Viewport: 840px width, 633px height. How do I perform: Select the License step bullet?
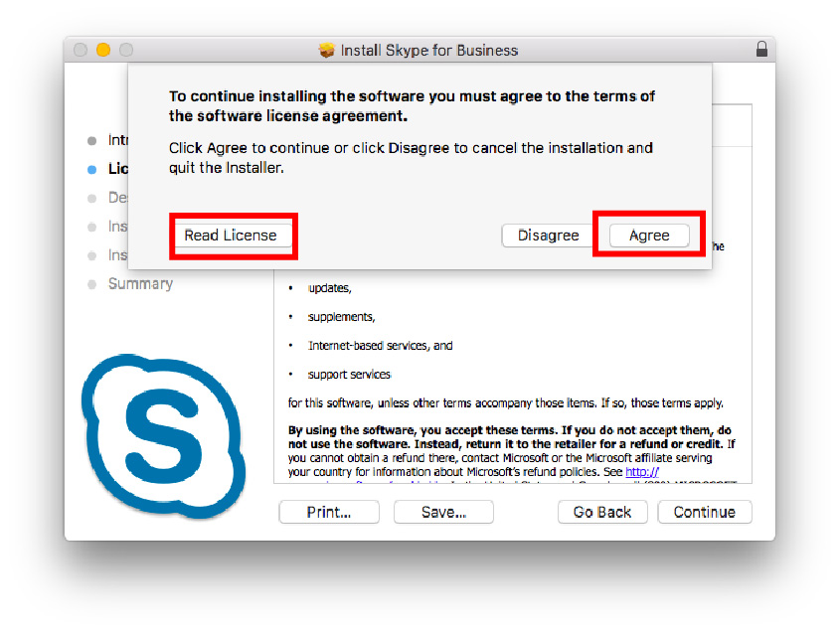pyautogui.click(x=92, y=169)
